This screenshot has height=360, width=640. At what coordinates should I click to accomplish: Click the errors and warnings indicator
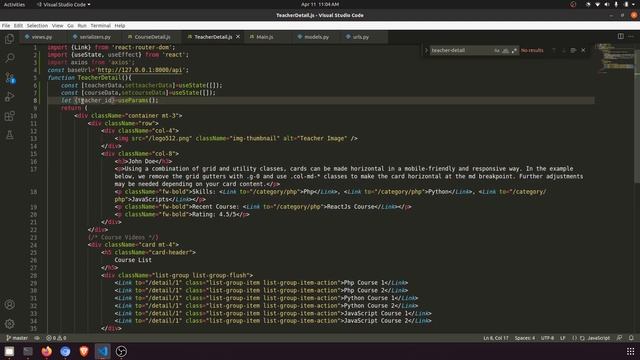point(56,338)
